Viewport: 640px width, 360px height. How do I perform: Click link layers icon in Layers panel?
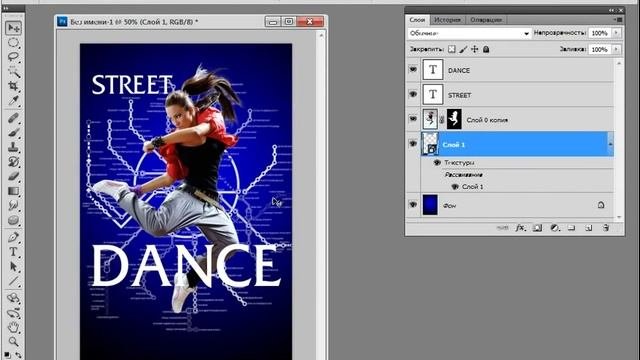pos(503,228)
